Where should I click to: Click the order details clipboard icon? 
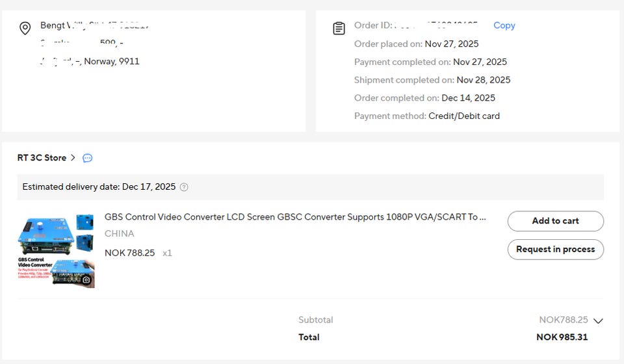click(x=339, y=29)
